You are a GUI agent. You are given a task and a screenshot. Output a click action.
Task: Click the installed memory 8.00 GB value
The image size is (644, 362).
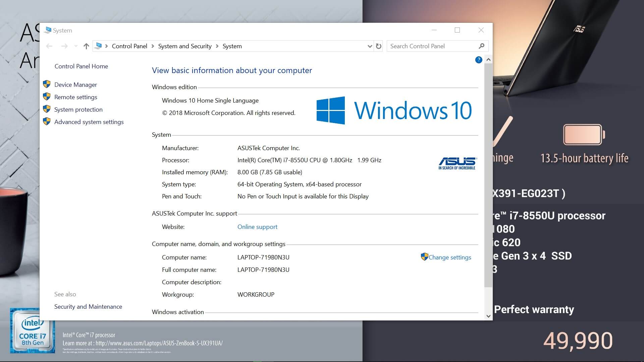(x=270, y=172)
